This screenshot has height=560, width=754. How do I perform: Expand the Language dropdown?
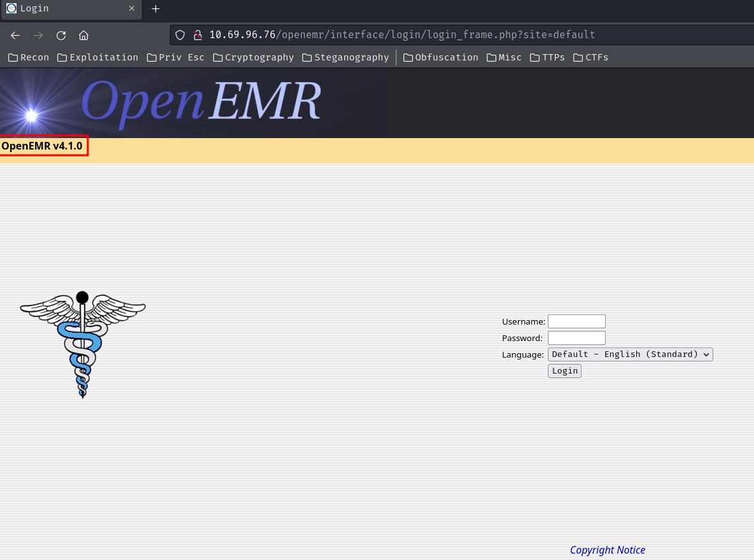[631, 354]
